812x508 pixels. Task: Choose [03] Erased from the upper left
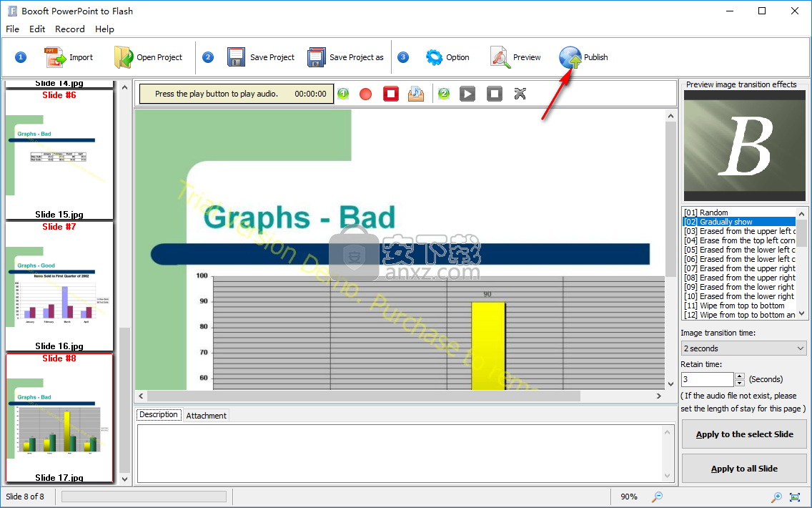(739, 231)
